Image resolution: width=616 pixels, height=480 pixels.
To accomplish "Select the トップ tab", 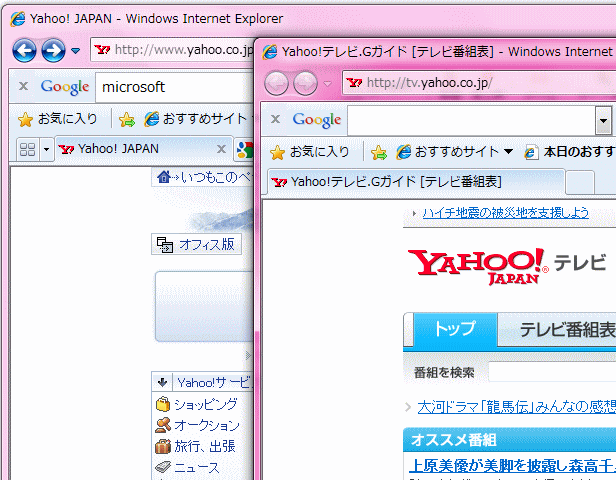I will click(455, 330).
